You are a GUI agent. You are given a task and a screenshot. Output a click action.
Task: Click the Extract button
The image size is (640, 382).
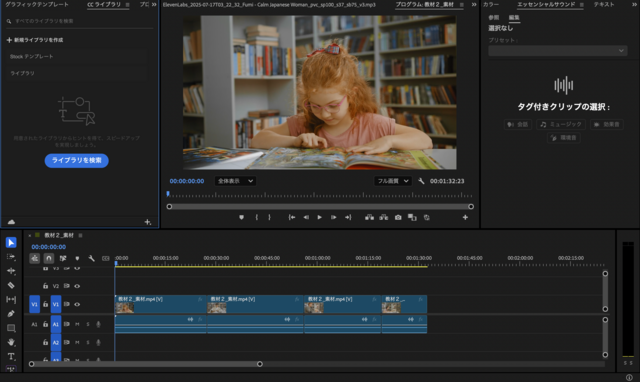point(384,218)
